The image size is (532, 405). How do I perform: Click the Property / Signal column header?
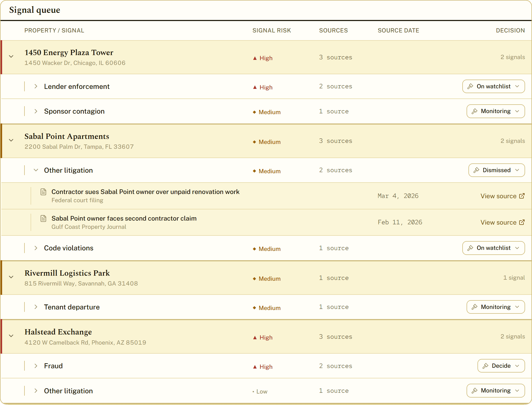[54, 30]
